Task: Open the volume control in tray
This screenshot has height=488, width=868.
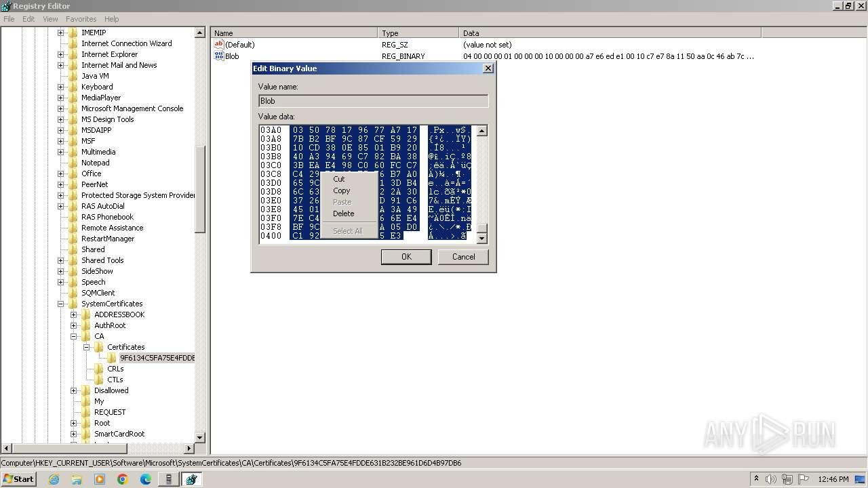Action: [x=771, y=479]
